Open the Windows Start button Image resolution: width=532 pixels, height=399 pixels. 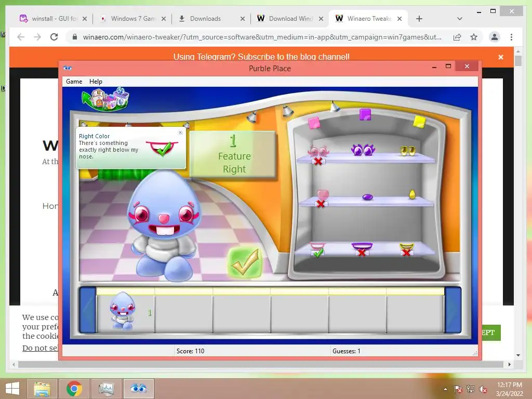pos(12,389)
